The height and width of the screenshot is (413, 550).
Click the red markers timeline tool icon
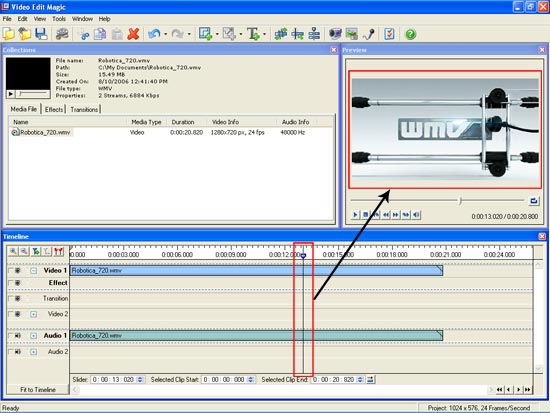pyautogui.click(x=59, y=251)
